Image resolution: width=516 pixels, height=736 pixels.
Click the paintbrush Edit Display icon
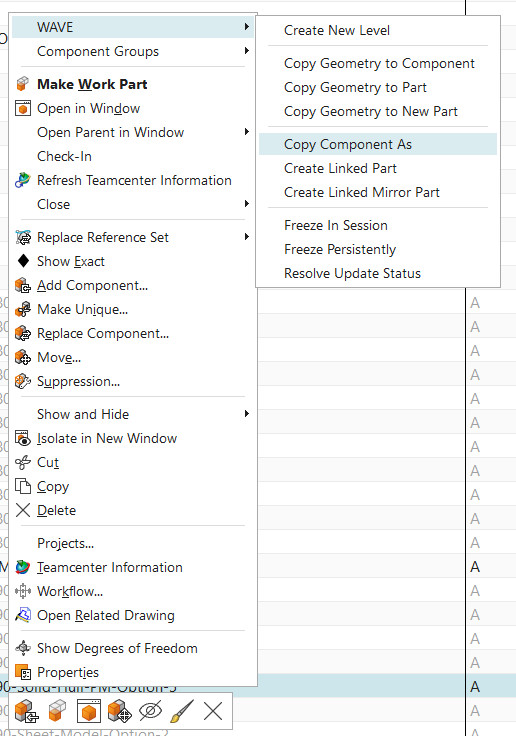182,711
